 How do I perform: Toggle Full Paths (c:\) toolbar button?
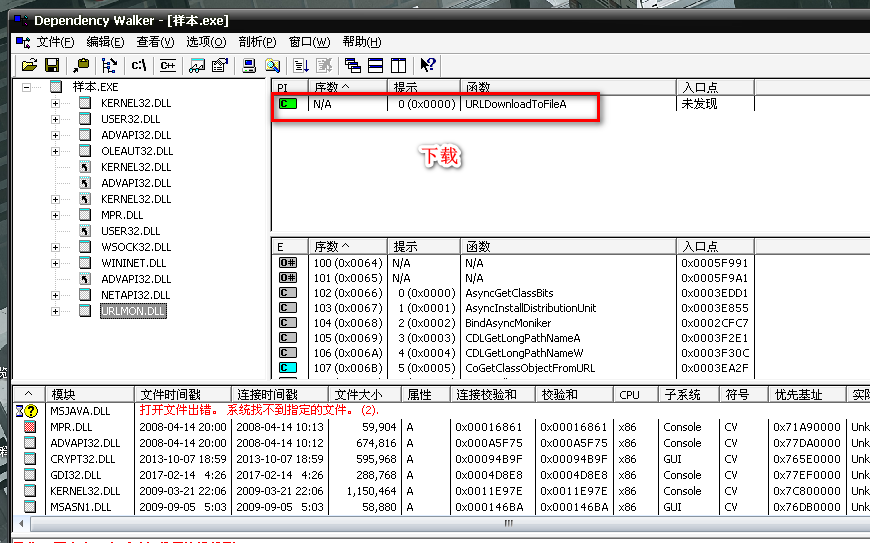139,65
